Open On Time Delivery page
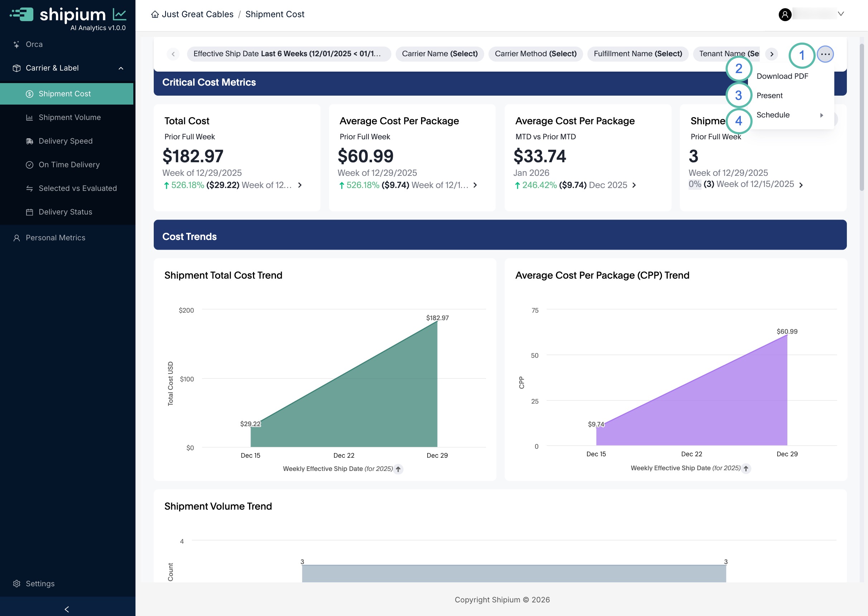The width and height of the screenshot is (868, 616). 69,165
